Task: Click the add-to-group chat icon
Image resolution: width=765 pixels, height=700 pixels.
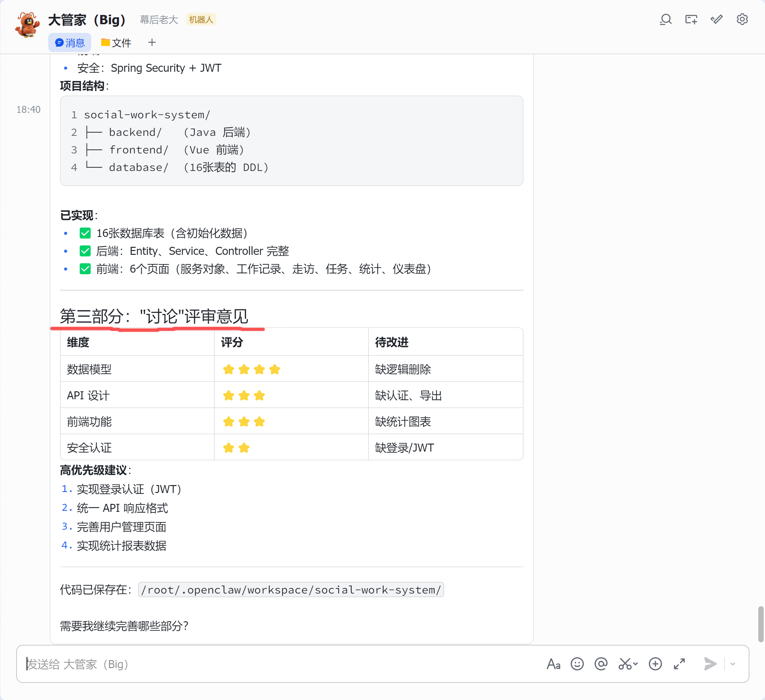Action: pos(691,19)
